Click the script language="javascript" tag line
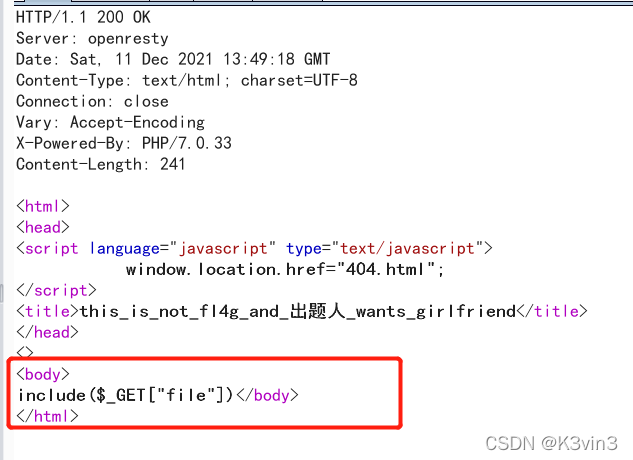This screenshot has height=460, width=633. tap(254, 248)
